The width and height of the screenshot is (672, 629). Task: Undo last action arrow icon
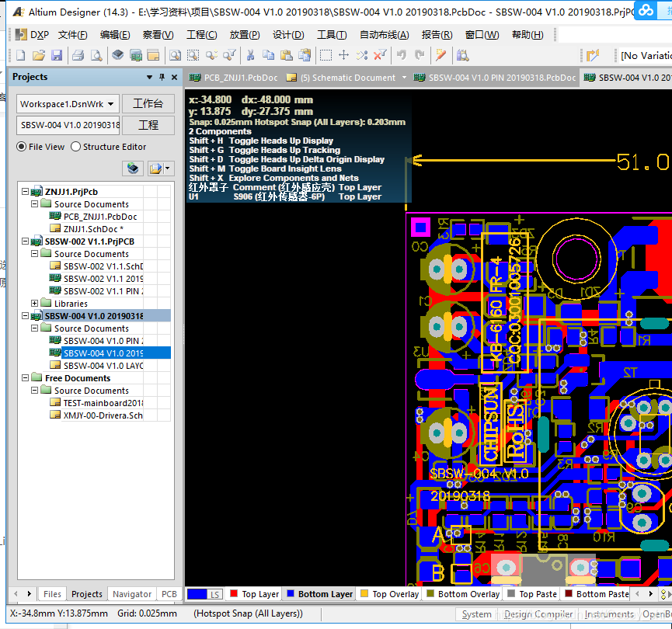(x=402, y=55)
